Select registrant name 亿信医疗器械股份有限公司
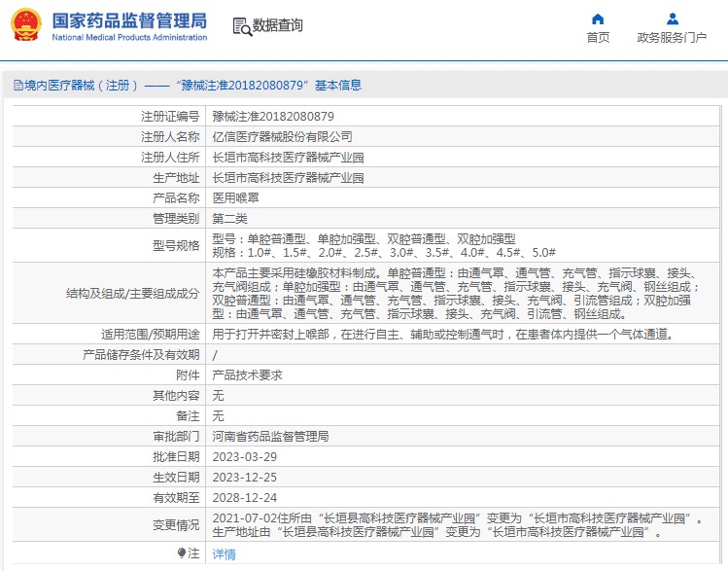The width and height of the screenshot is (728, 571). coord(282,136)
